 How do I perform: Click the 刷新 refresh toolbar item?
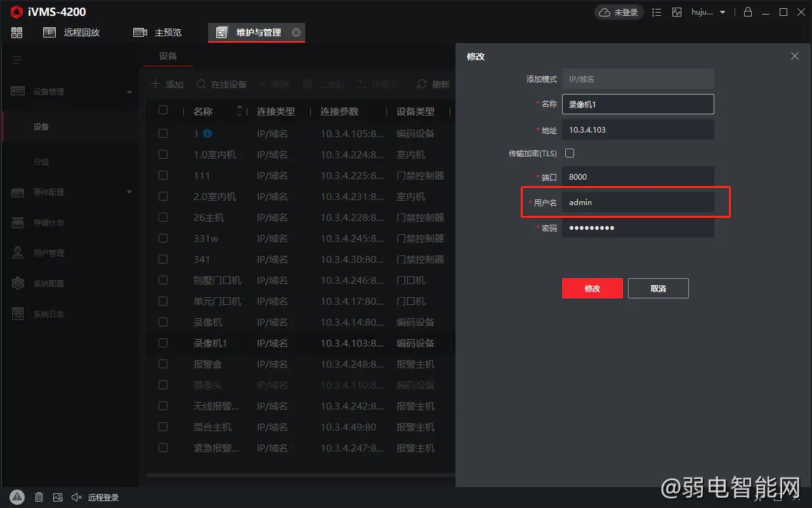click(x=433, y=84)
